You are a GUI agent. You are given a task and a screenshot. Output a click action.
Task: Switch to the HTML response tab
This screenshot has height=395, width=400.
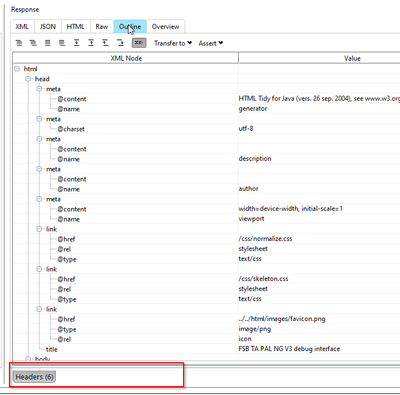click(76, 26)
